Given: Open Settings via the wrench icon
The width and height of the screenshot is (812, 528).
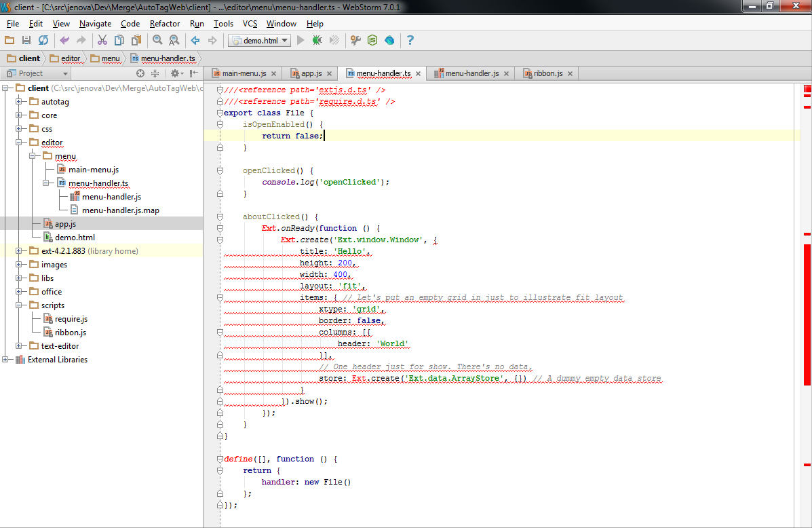Looking at the screenshot, I should point(355,41).
